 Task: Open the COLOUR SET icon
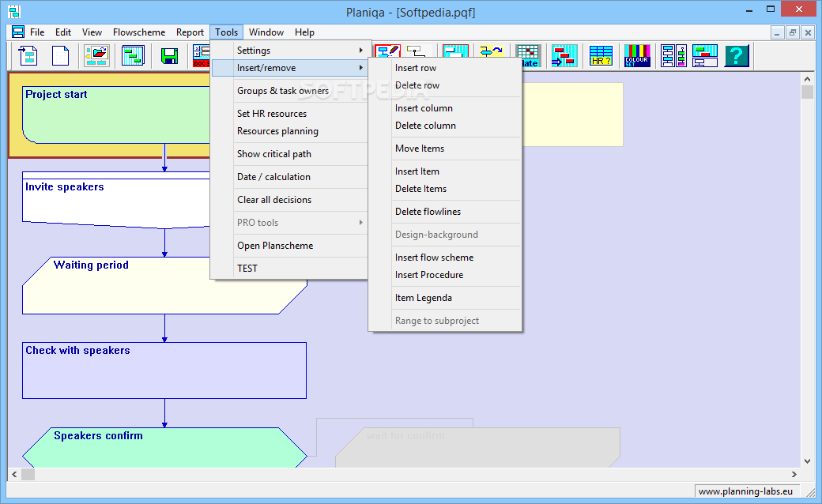tap(637, 55)
